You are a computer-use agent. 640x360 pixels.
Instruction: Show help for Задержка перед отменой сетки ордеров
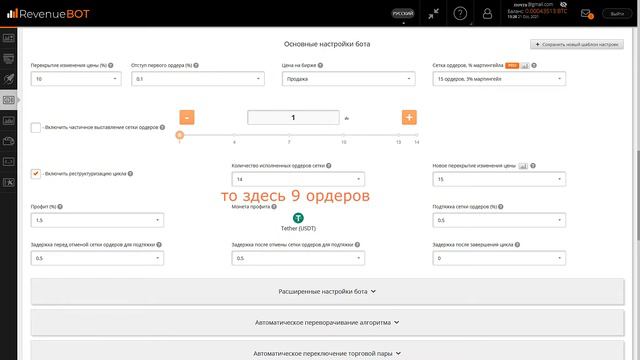159,244
